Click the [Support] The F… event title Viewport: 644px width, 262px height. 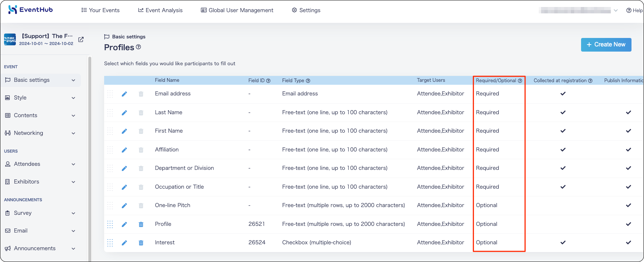pyautogui.click(x=47, y=36)
